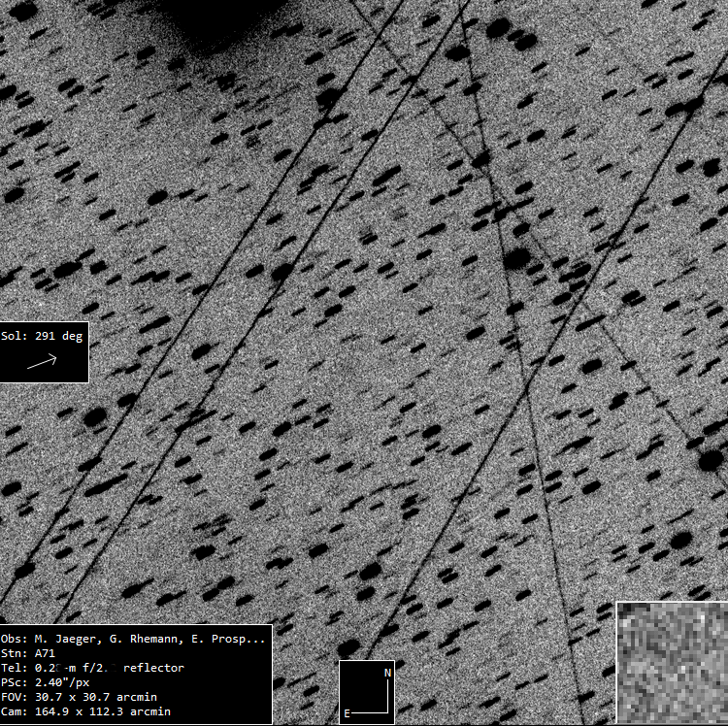Click the observer line 'Obs: M. Jaeger...'
Image resolution: width=728 pixels, height=726 pixels.
(133, 639)
